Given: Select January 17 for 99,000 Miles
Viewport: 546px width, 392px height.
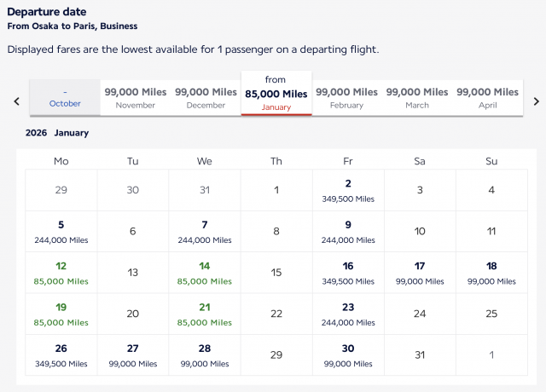Looking at the screenshot, I should coord(420,272).
